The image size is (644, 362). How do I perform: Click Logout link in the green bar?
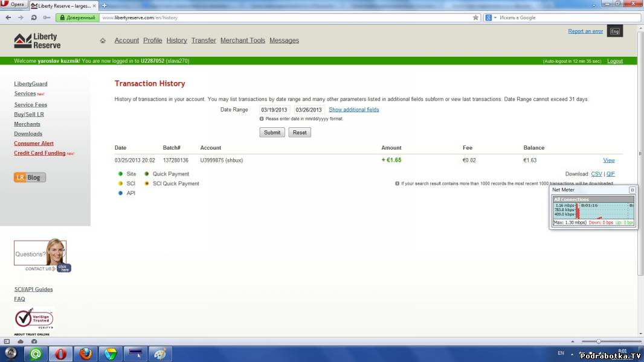tap(614, 61)
